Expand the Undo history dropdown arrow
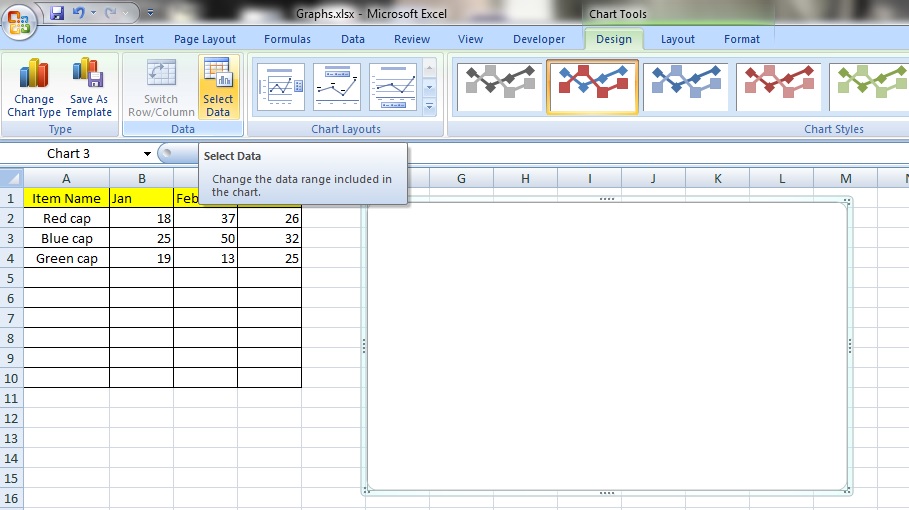This screenshot has width=909, height=510. tap(92, 14)
